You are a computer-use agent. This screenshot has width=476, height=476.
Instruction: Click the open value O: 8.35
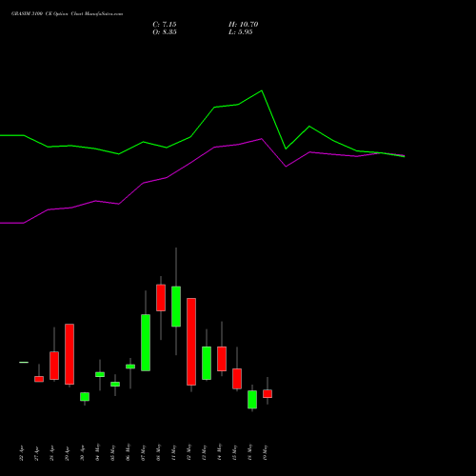(x=165, y=32)
